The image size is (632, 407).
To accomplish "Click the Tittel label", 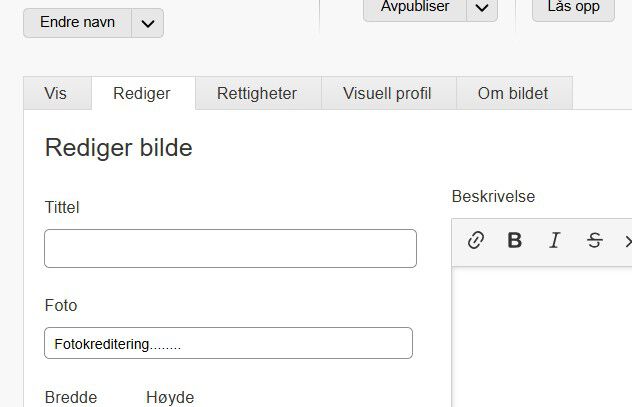I will (x=62, y=207).
